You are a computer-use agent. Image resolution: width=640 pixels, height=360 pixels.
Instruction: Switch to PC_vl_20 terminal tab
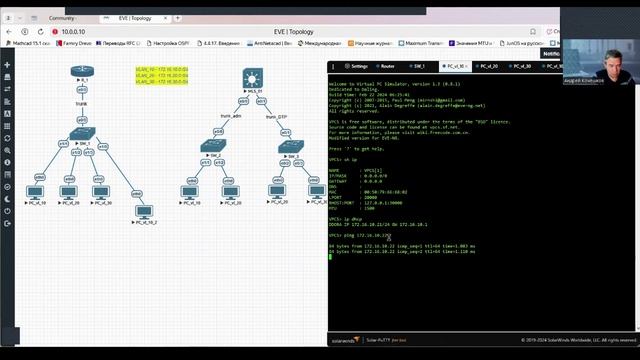pos(488,66)
